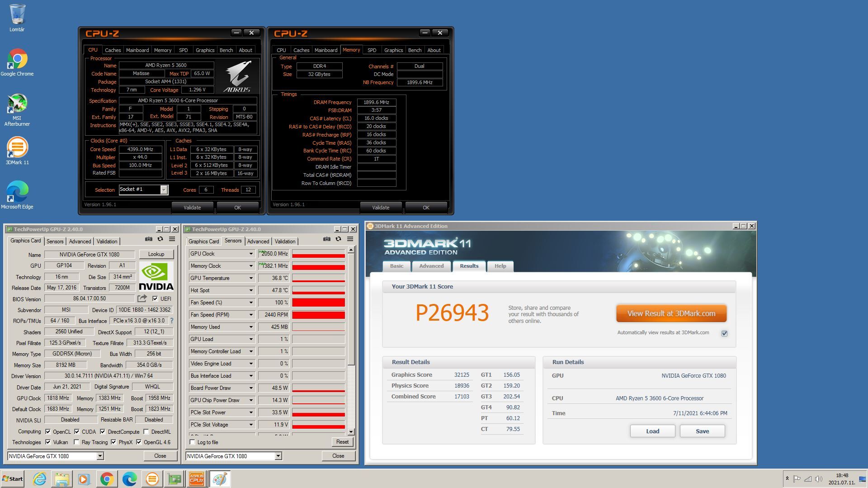
Task: Open the Lomtár recycle bin desktop icon
Action: [x=17, y=18]
